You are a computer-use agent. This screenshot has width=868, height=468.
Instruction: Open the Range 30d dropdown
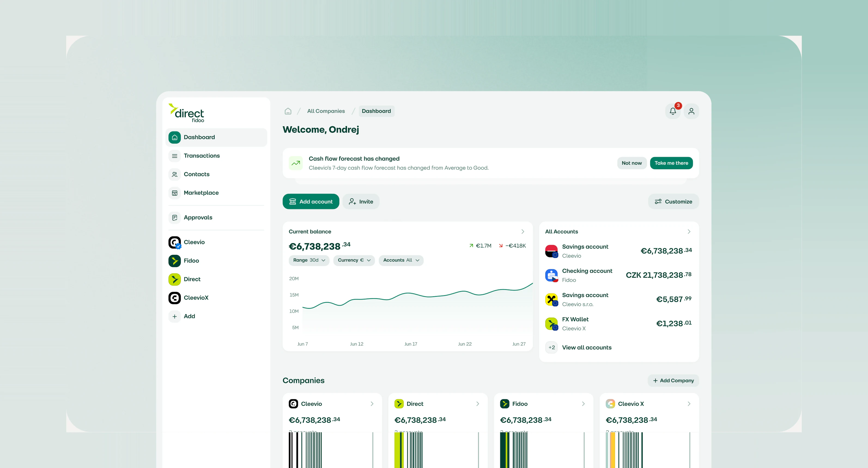[x=309, y=260]
